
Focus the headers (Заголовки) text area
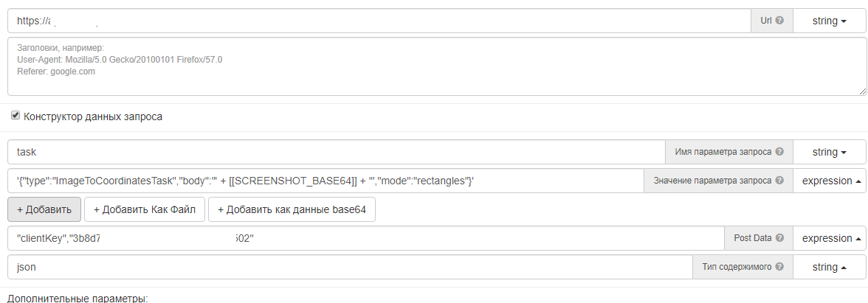pos(435,66)
